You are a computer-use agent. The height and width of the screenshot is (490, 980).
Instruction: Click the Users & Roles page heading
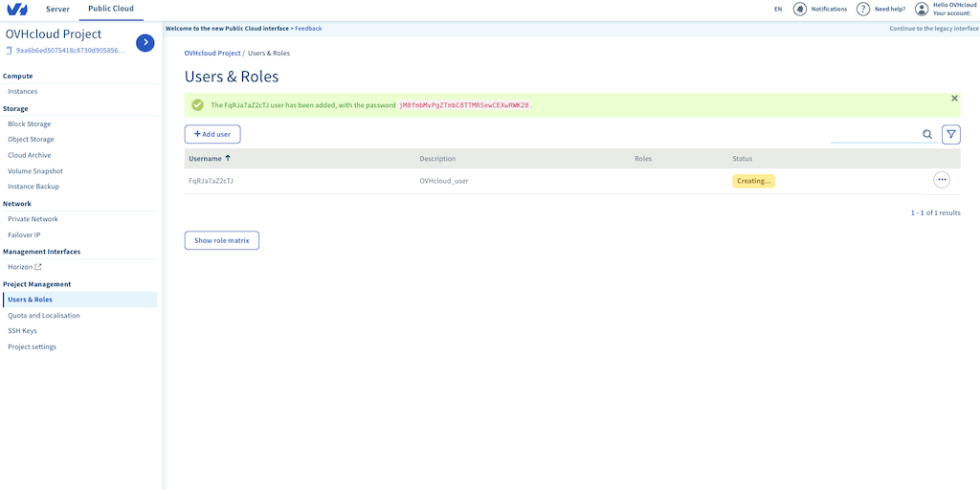(232, 77)
